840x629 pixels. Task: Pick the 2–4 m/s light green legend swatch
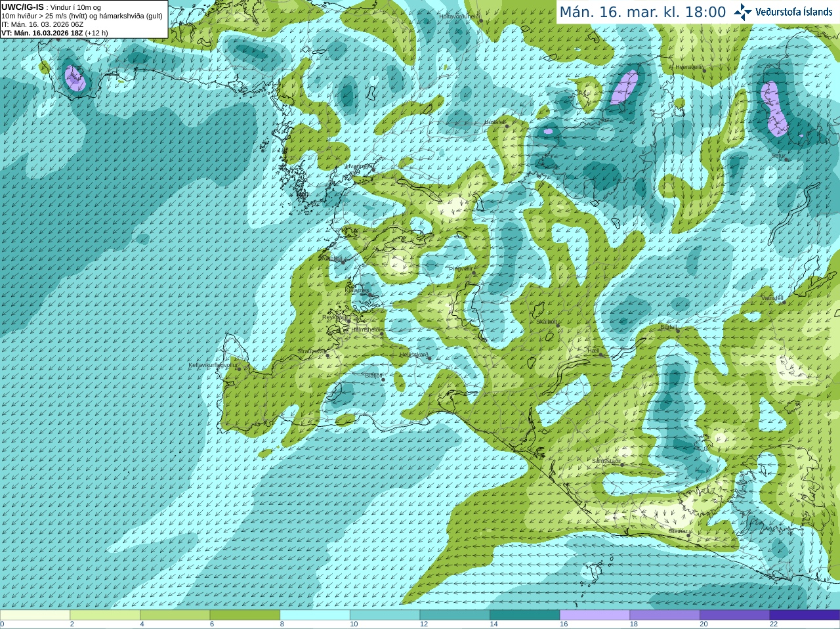(105, 615)
